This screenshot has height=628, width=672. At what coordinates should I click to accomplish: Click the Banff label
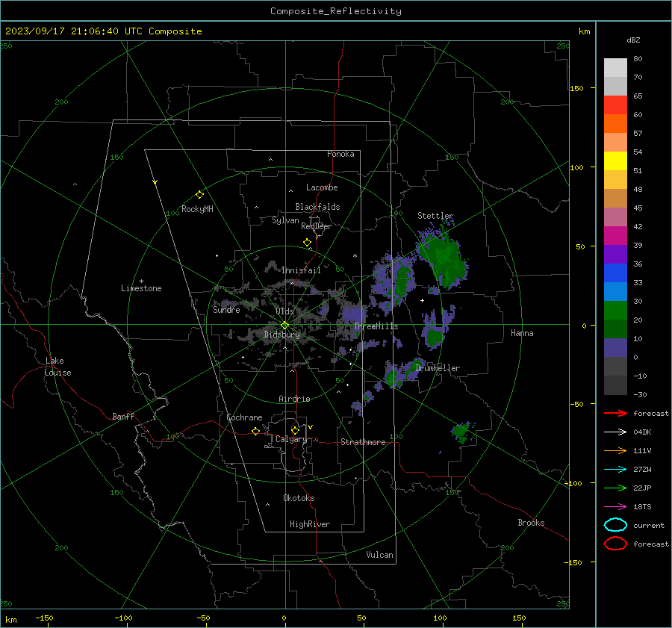[123, 417]
